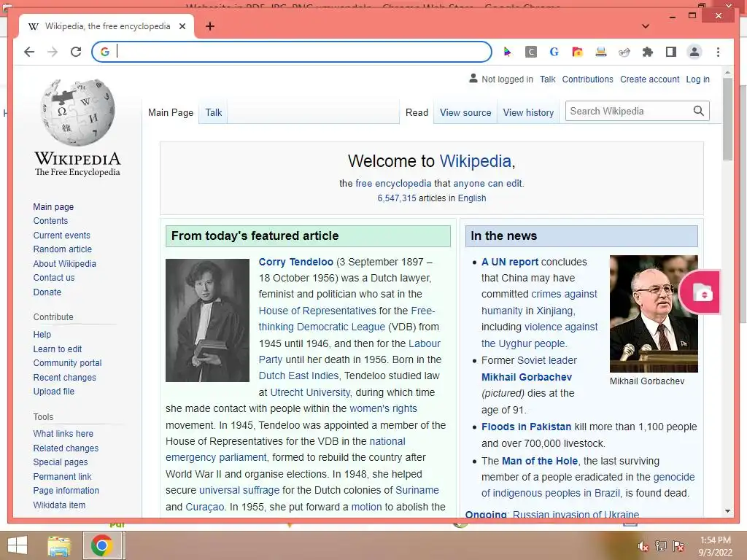Click the Donate sidebar link
The height and width of the screenshot is (560, 747).
point(47,292)
